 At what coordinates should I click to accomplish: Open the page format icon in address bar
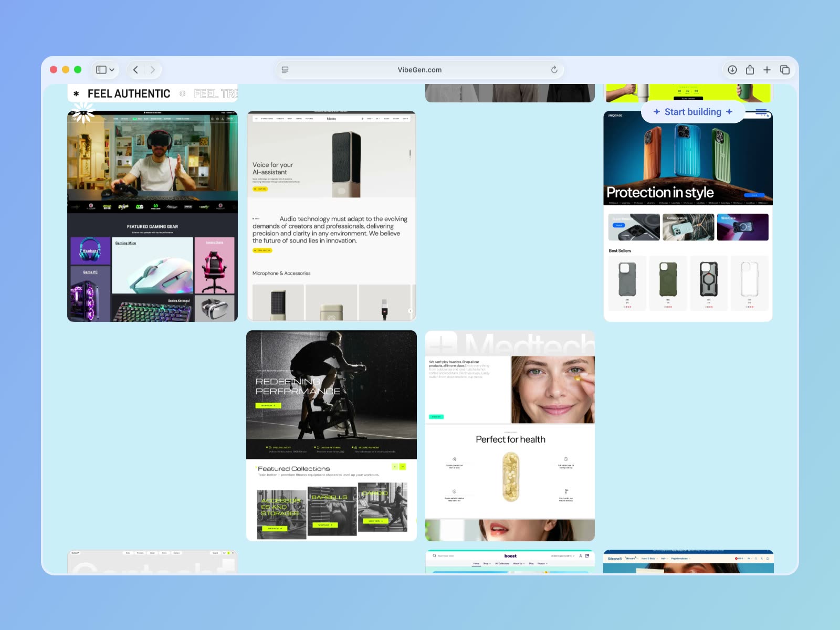[x=285, y=70]
